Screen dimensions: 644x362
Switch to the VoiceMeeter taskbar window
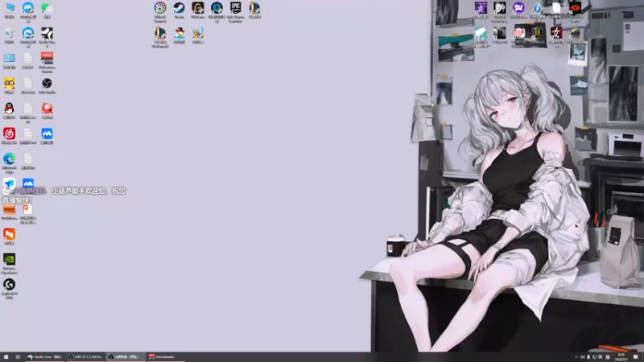click(166, 356)
